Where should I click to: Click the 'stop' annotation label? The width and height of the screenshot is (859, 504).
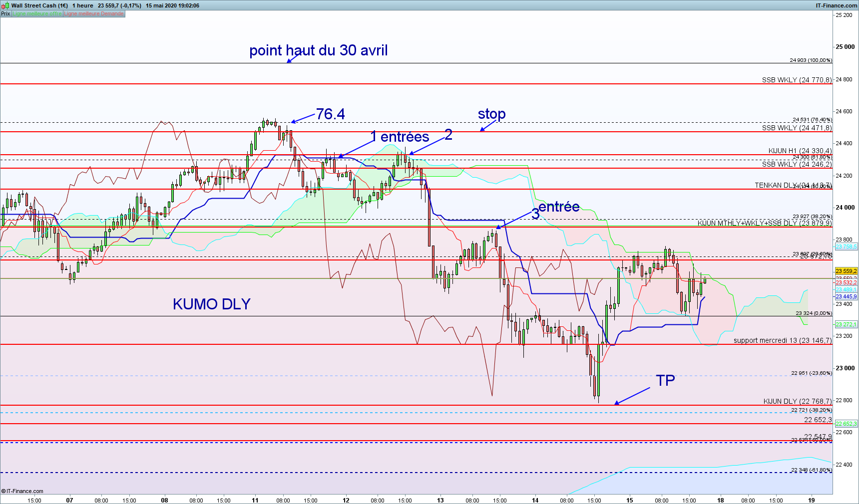tap(492, 114)
